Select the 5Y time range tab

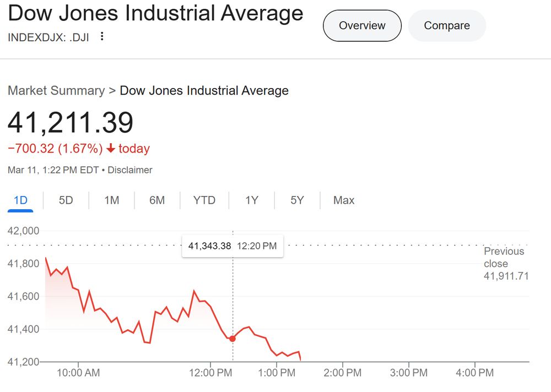point(297,200)
